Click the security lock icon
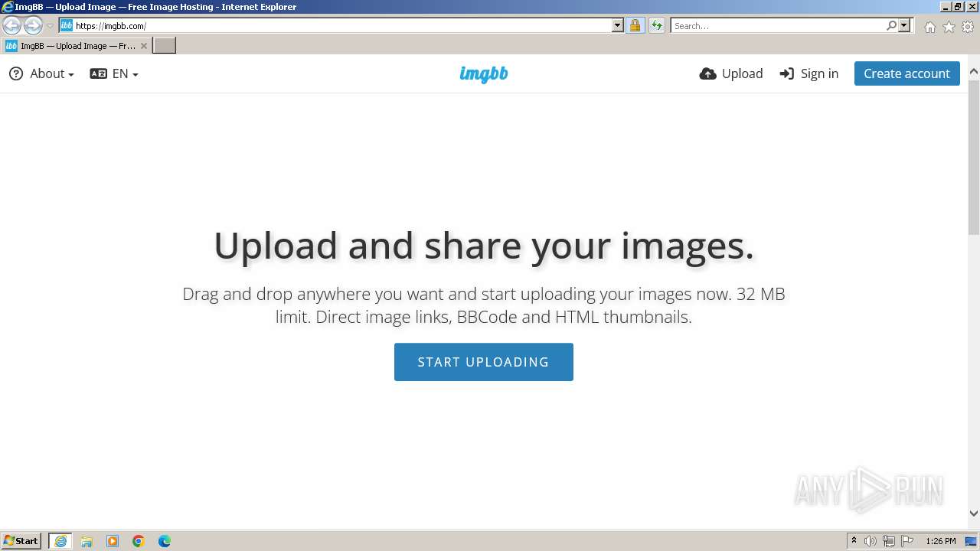The width and height of the screenshot is (980, 551). tap(635, 25)
